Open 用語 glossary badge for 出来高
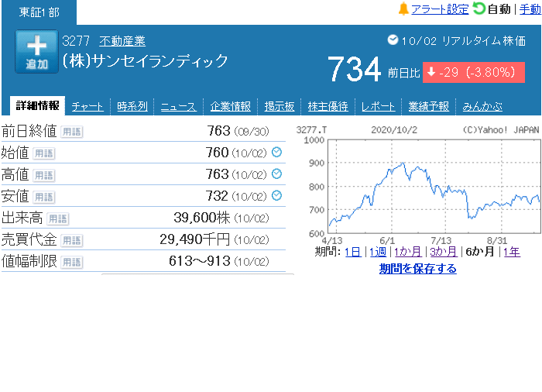Image resolution: width=542 pixels, height=392 pixels. [x=58, y=218]
